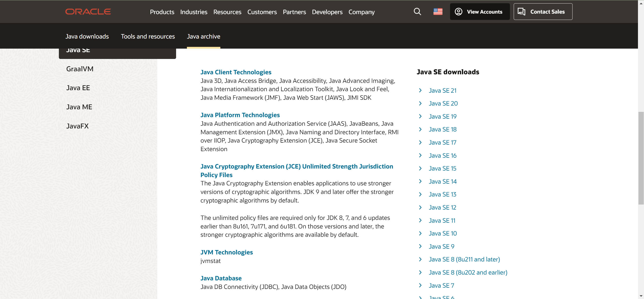Select JavaFX in left sidebar
Screen dimensions: 644x299
point(77,126)
